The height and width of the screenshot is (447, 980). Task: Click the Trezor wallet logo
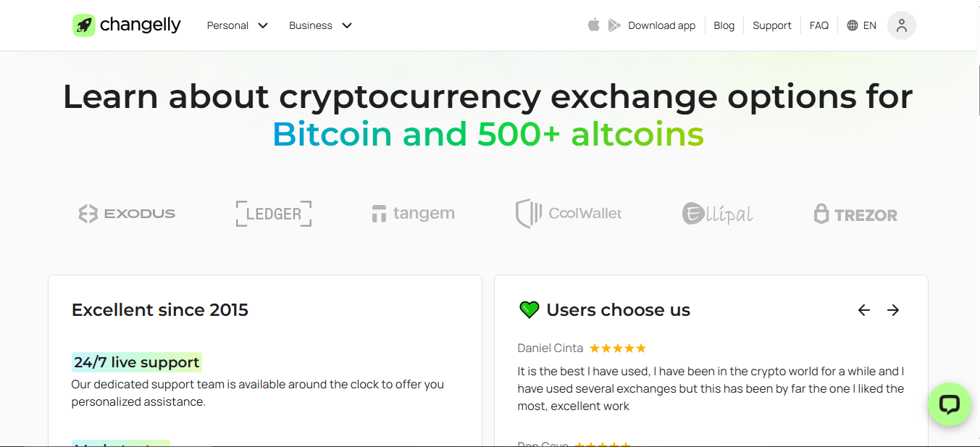(x=855, y=214)
